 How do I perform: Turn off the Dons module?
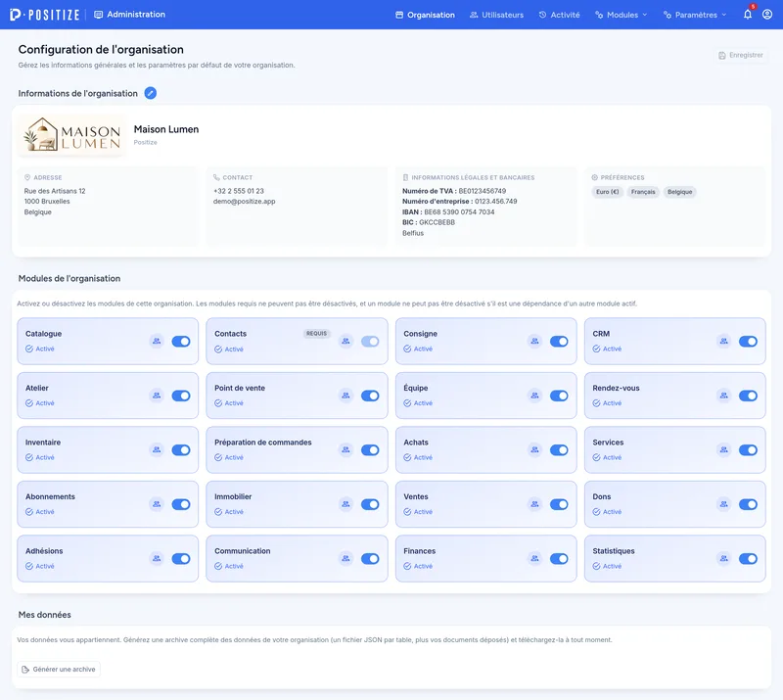click(x=748, y=504)
